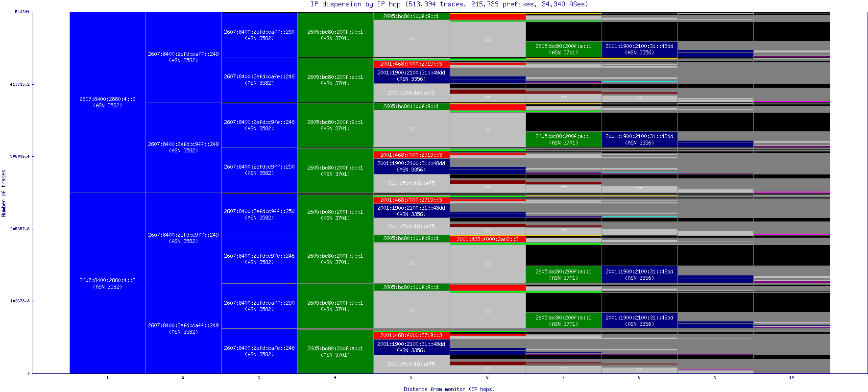Select the 2607:8400:2880:4::2 block
Image resolution: width=868 pixels, height=392 pixels.
point(108,283)
